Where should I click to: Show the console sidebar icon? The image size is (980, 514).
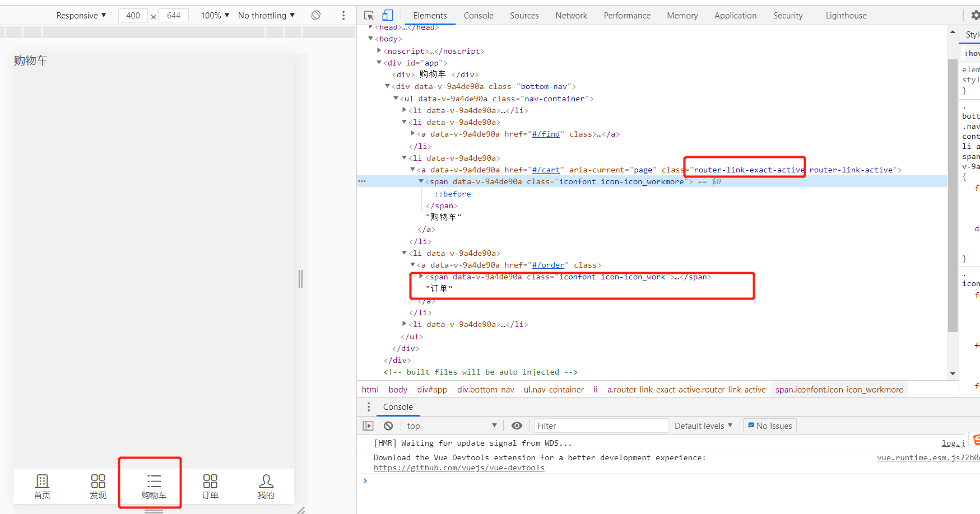click(x=368, y=426)
